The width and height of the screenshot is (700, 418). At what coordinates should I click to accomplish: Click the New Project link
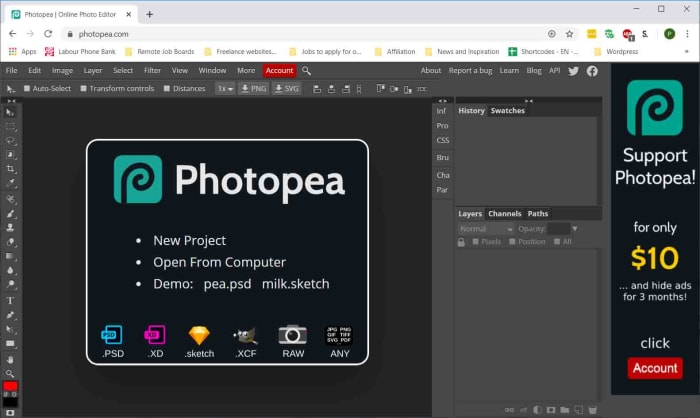[x=189, y=240]
